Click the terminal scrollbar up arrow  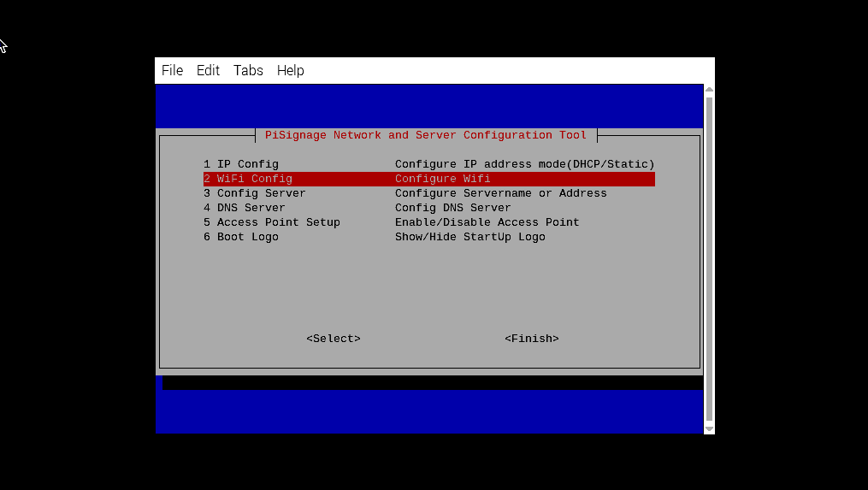point(709,90)
